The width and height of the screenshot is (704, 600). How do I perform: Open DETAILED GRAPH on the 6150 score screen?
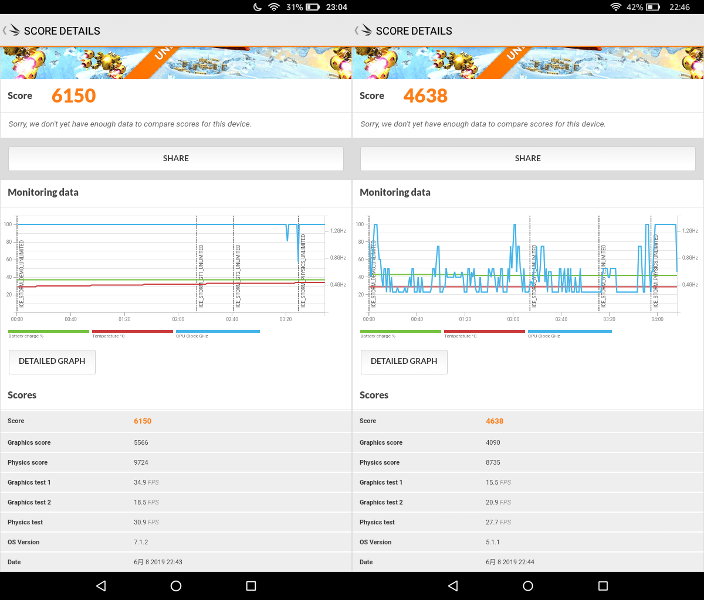[52, 361]
